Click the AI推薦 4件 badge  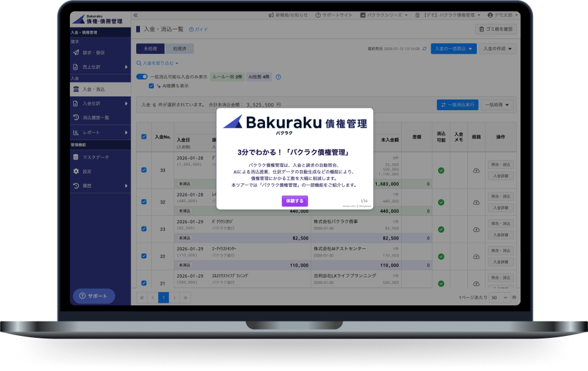[259, 76]
